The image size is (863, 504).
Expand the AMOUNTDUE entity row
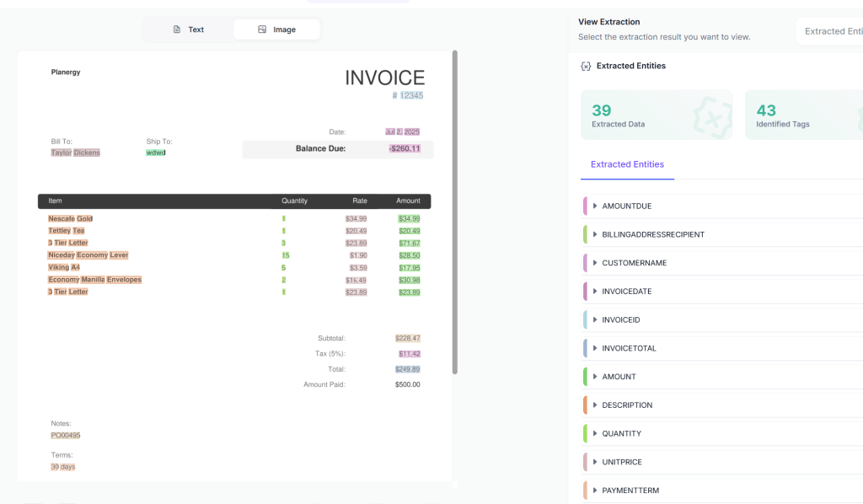(626, 206)
